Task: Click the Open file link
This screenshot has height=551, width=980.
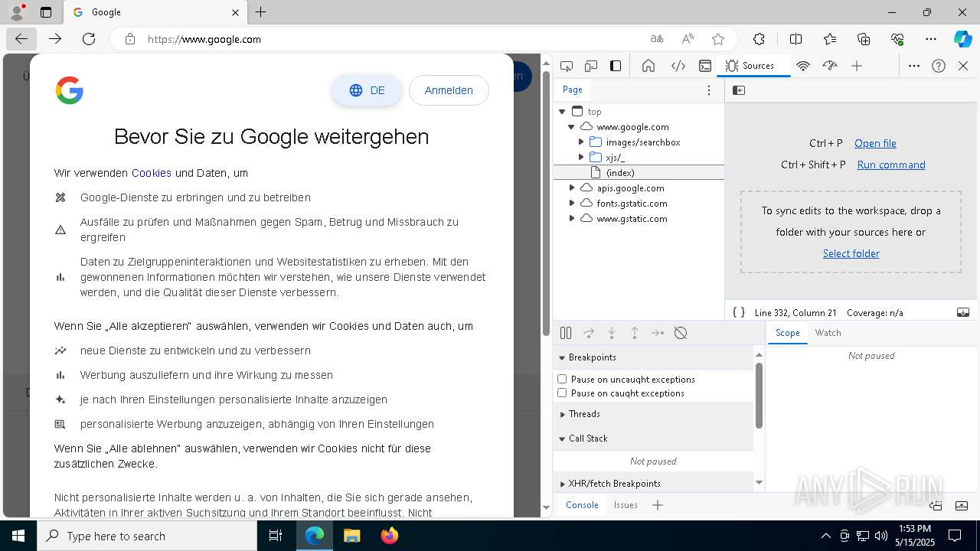Action: (x=875, y=143)
